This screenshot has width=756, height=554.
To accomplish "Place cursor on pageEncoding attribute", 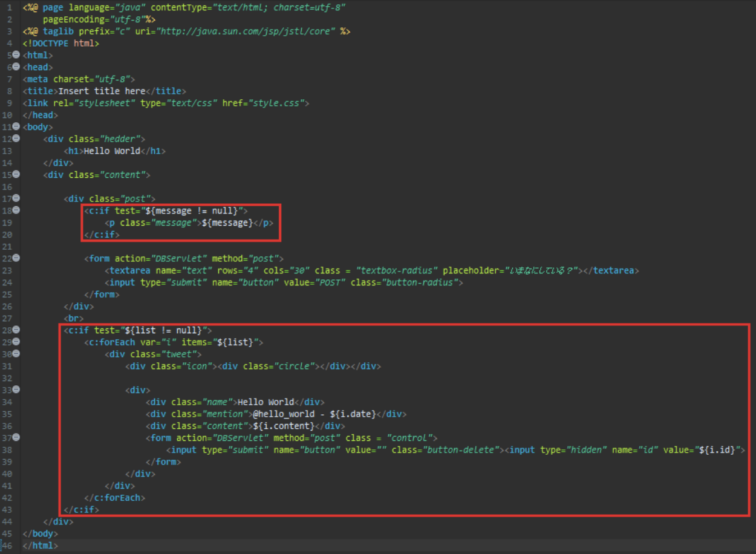I will [74, 19].
